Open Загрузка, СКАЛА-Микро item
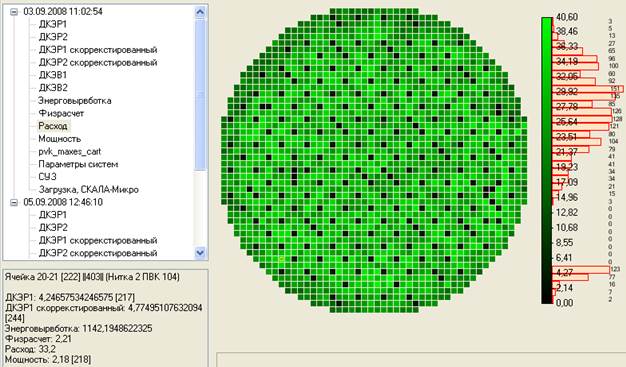Screen dimensions: 626x367 click(89, 190)
